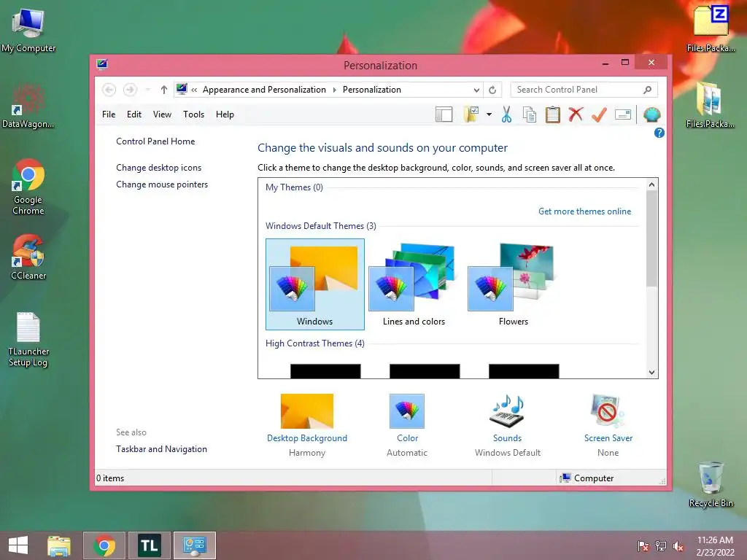Click the Personalization window title icon
Viewport: 747px width, 560px height.
(x=102, y=64)
